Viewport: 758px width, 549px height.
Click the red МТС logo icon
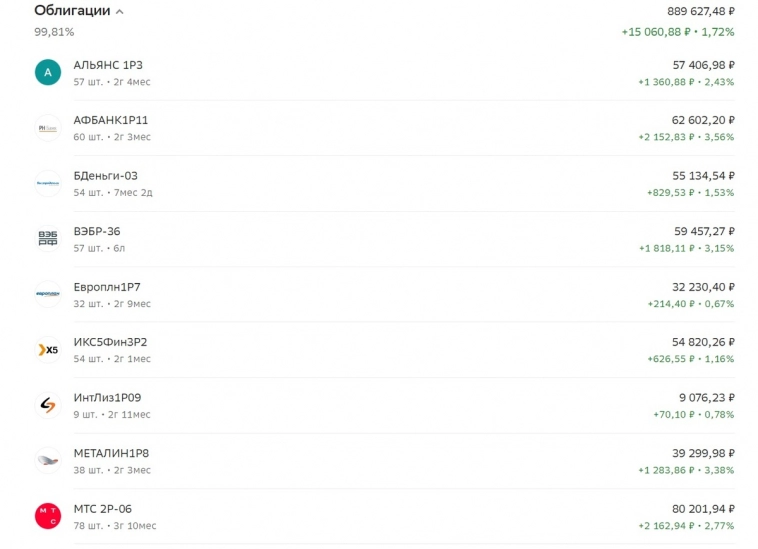[48, 516]
